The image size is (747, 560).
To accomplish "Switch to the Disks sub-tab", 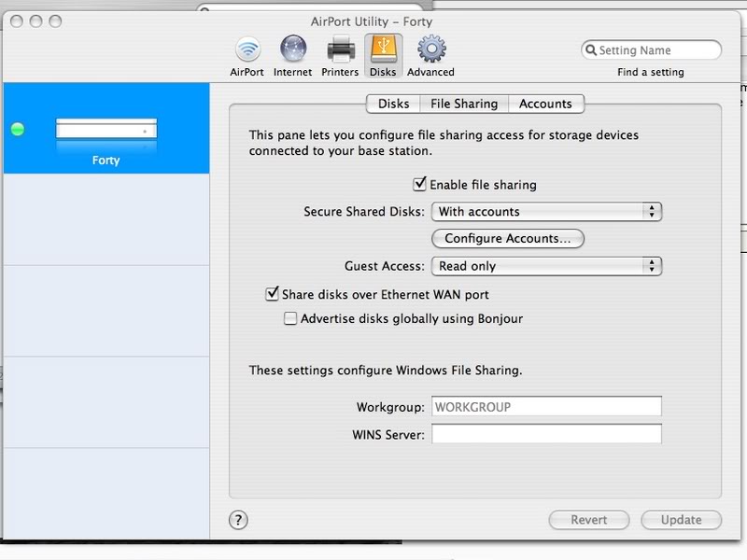I will [393, 104].
